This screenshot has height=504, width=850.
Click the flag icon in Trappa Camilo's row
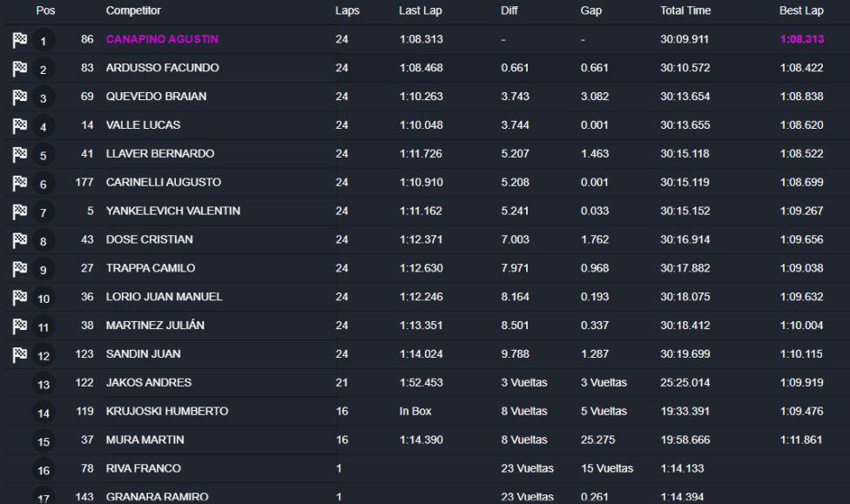20,269
